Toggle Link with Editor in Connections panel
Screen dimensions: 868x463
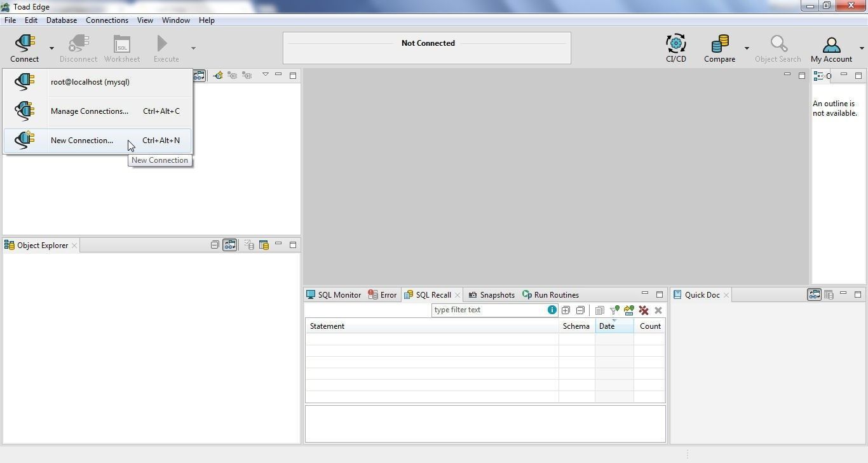199,75
